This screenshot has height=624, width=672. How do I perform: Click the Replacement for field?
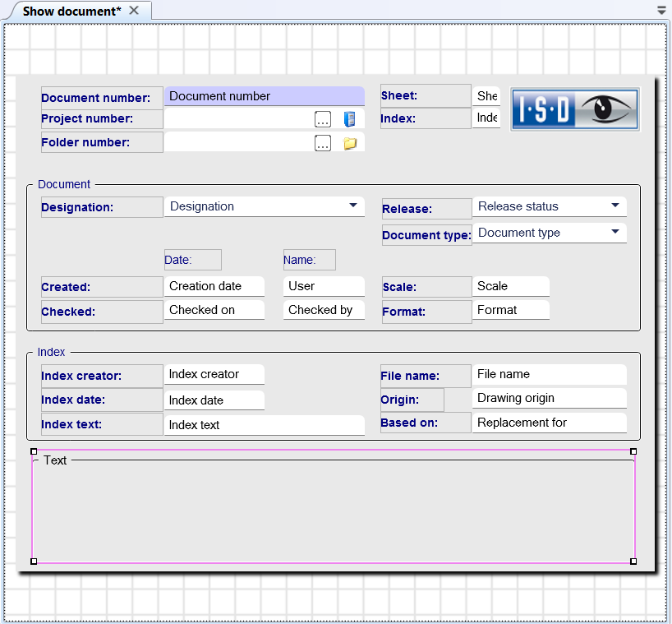[549, 423]
